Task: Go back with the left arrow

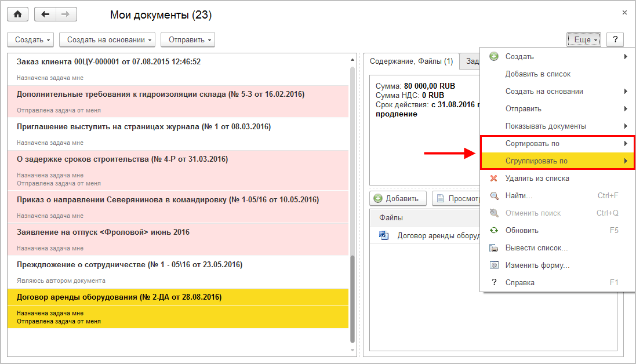Action: pos(45,14)
